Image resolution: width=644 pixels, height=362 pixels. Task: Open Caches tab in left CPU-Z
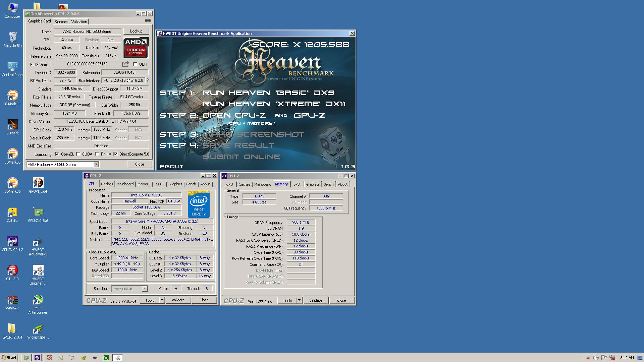(x=107, y=184)
